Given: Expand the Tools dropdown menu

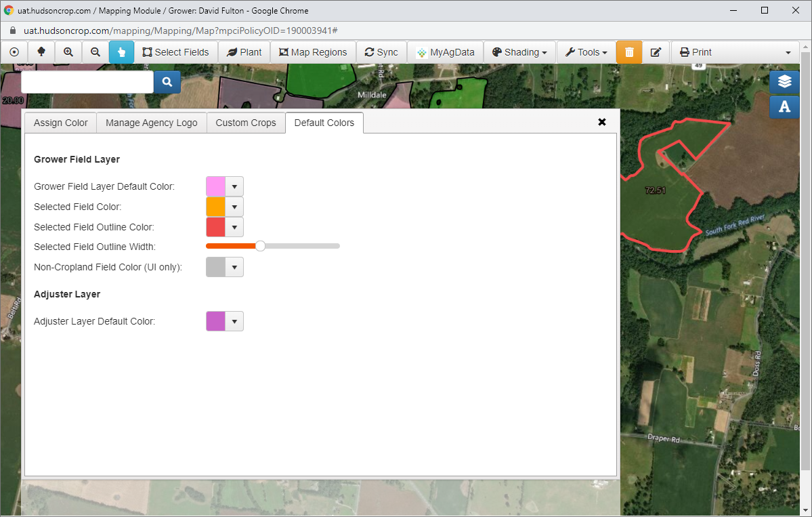Looking at the screenshot, I should tap(586, 52).
